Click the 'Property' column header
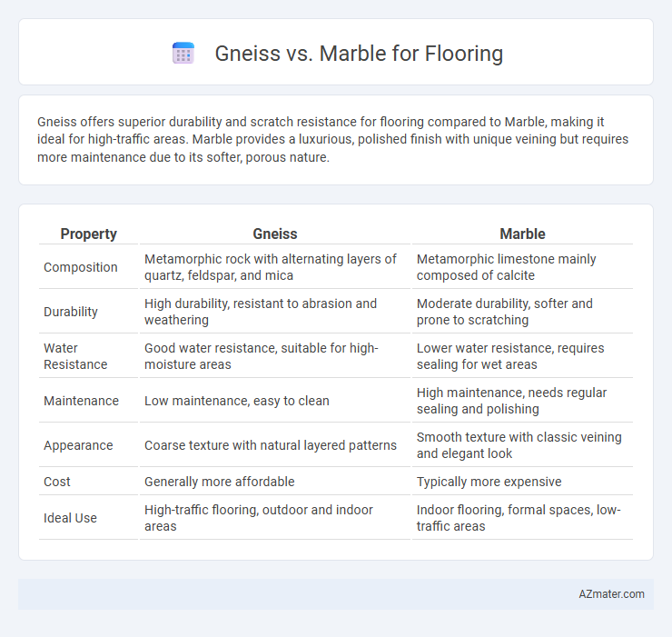672x637 pixels. [x=89, y=234]
